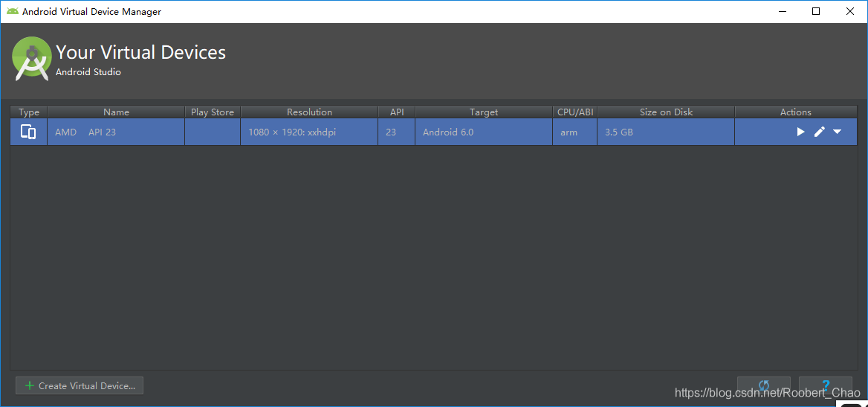Minimize the AVD Manager window
This screenshot has width=868, height=407.
[x=783, y=11]
